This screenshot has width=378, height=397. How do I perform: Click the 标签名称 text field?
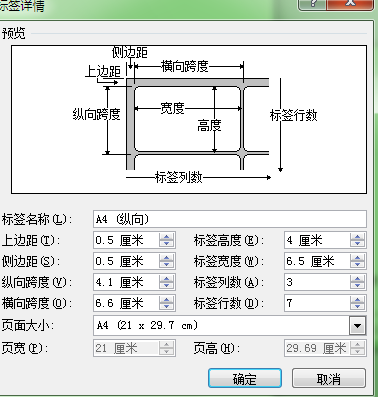(x=230, y=219)
